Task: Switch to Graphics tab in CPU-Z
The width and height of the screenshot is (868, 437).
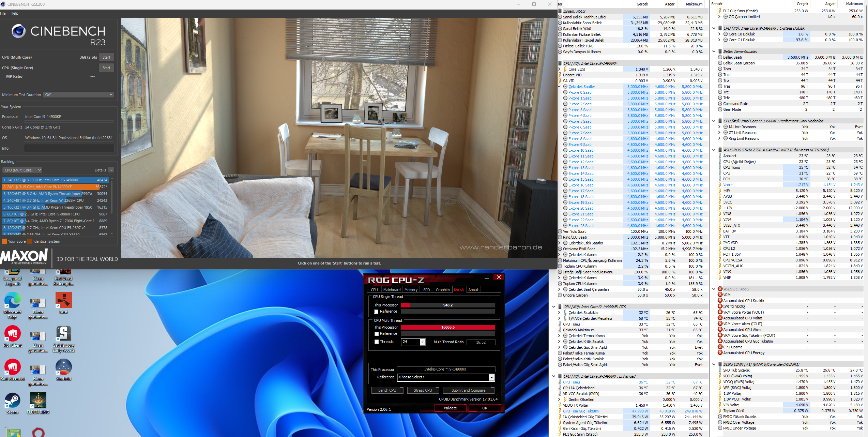Action: [x=443, y=290]
